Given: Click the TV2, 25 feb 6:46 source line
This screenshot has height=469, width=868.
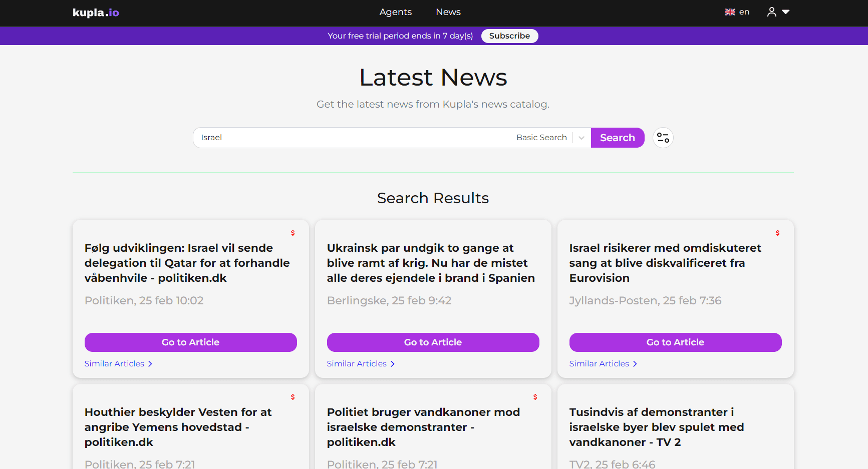Looking at the screenshot, I should [613, 464].
